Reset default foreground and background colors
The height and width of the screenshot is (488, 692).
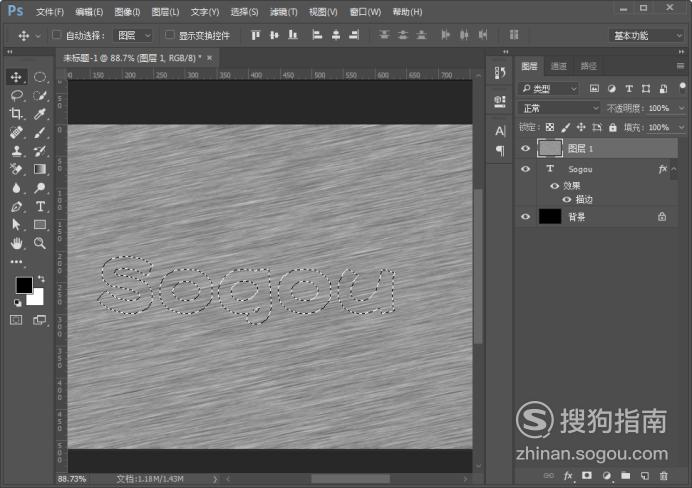pos(17,303)
